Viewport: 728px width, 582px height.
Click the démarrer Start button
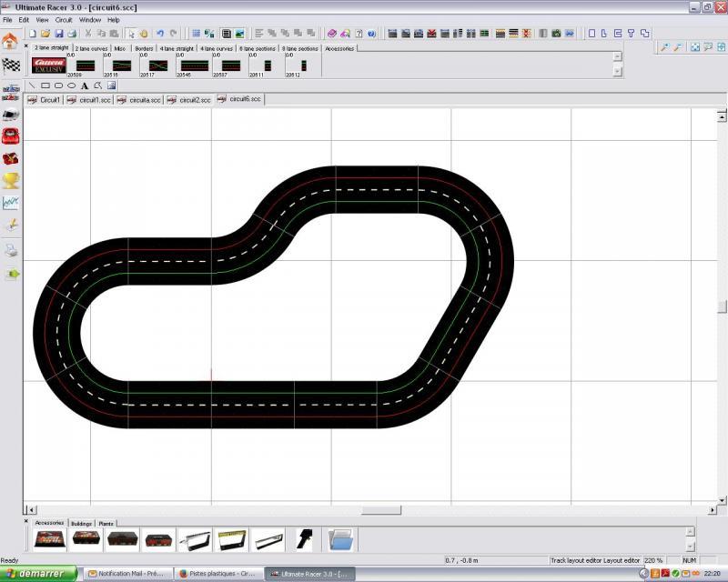[x=39, y=574]
